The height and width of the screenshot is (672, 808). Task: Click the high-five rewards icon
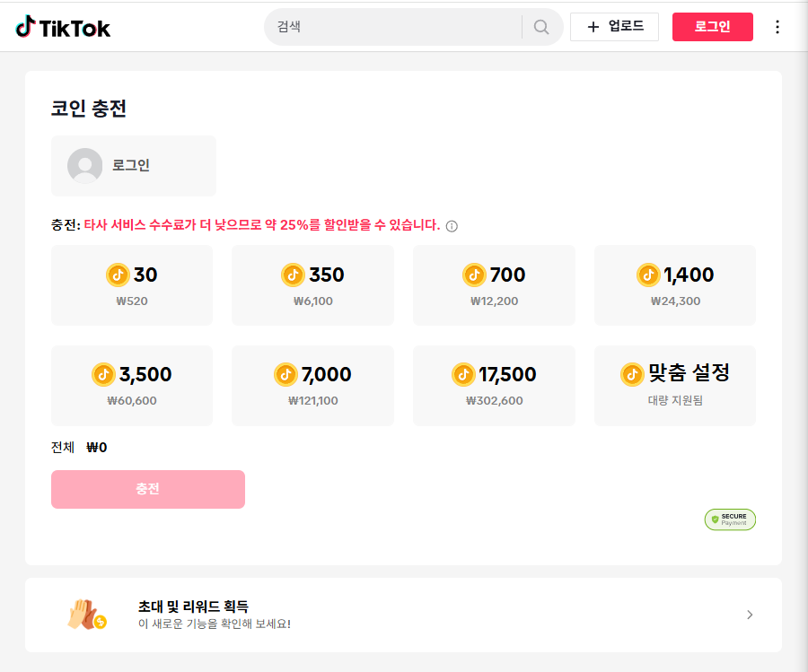(x=86, y=615)
